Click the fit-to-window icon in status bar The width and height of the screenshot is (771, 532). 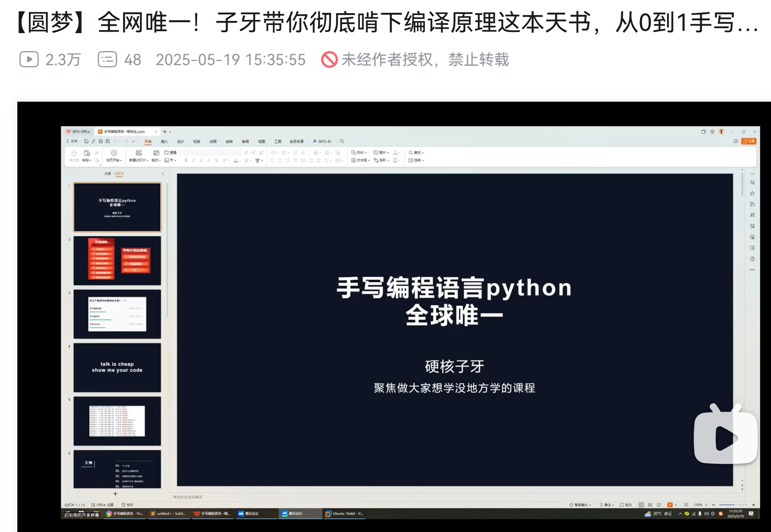pos(686,505)
